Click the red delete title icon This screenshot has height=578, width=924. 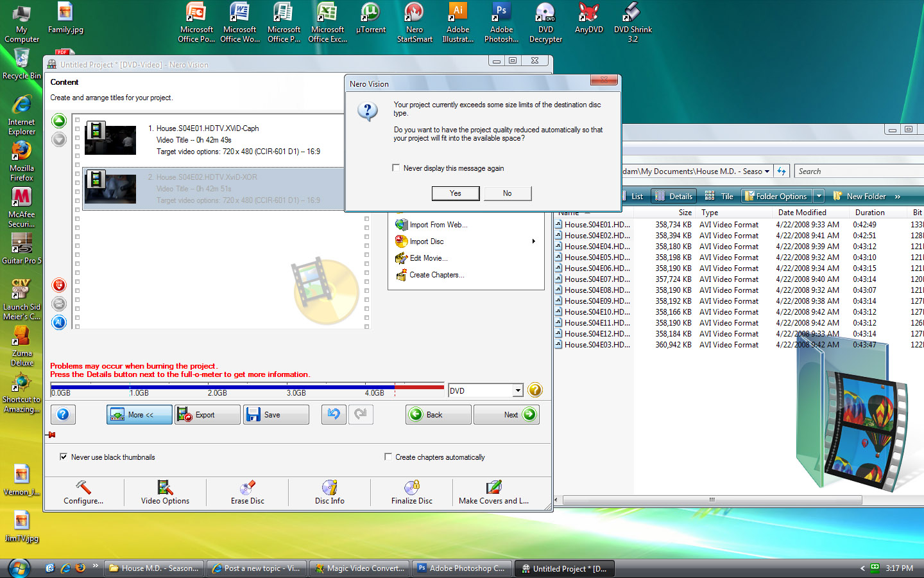pos(59,285)
